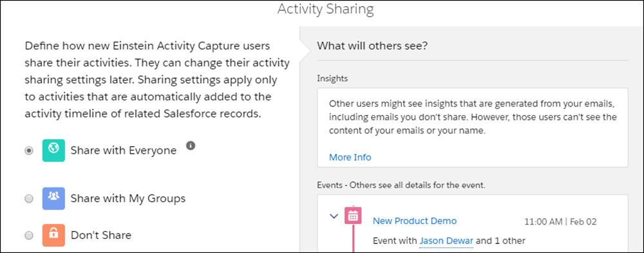Click the Insights section label
The image size is (644, 253).
(333, 79)
